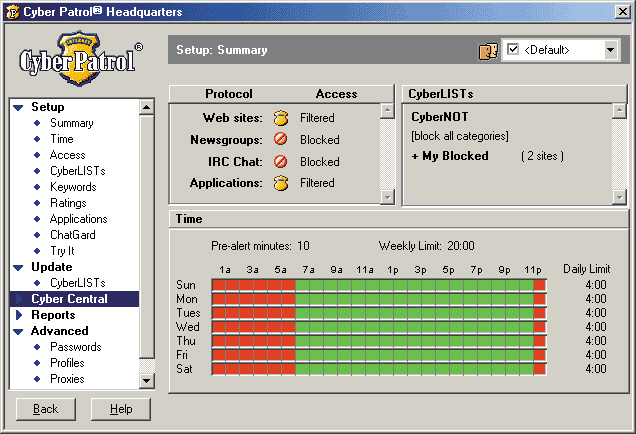Image resolution: width=636 pixels, height=434 pixels.
Task: Click the navigation tree scrollbar thumb
Action: pyautogui.click(x=146, y=237)
